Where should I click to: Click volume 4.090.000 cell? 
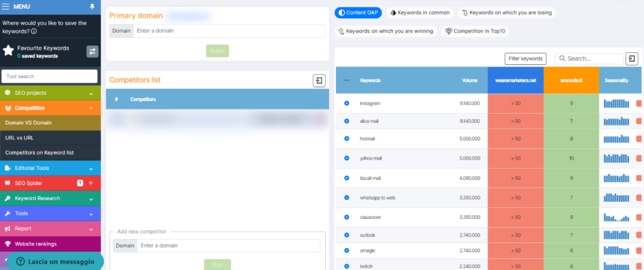469,178
